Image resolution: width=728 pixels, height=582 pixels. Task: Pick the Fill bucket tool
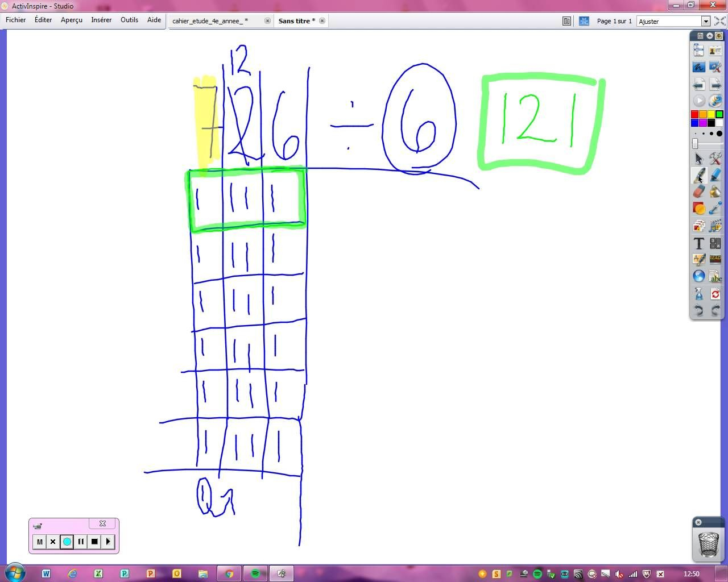(715, 192)
